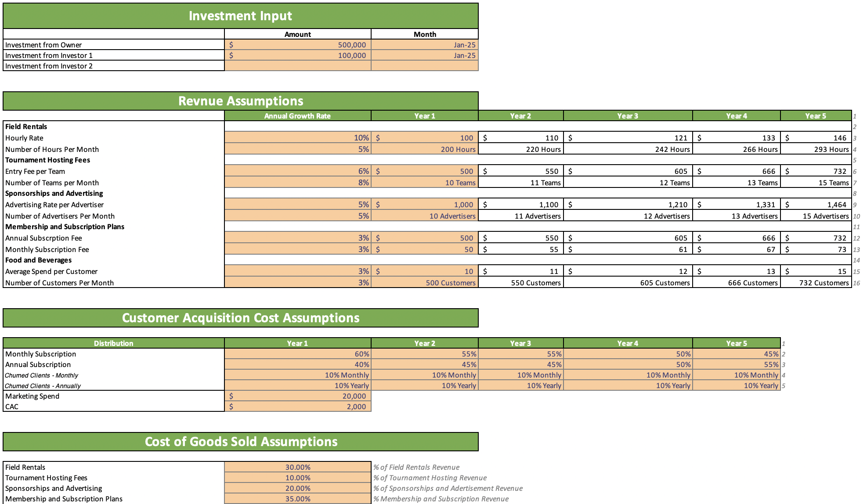This screenshot has width=867, height=504.
Task: Click Annual Subscription 55% under Year 5
Action: coord(736,364)
